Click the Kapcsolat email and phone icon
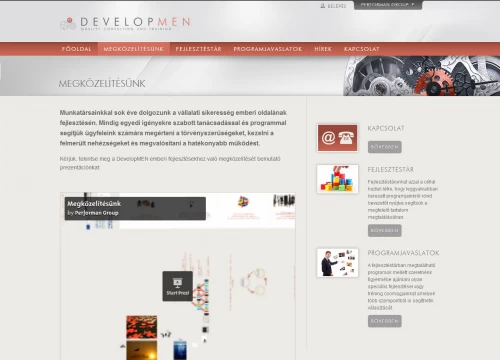 [x=337, y=138]
